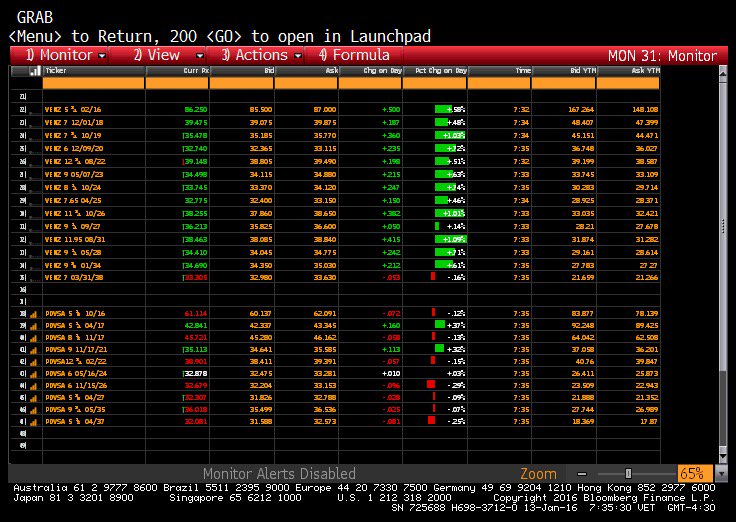This screenshot has height=522, width=736.
Task: Open chart icon for PDVSA 5 04/37 row
Action: 33,422
